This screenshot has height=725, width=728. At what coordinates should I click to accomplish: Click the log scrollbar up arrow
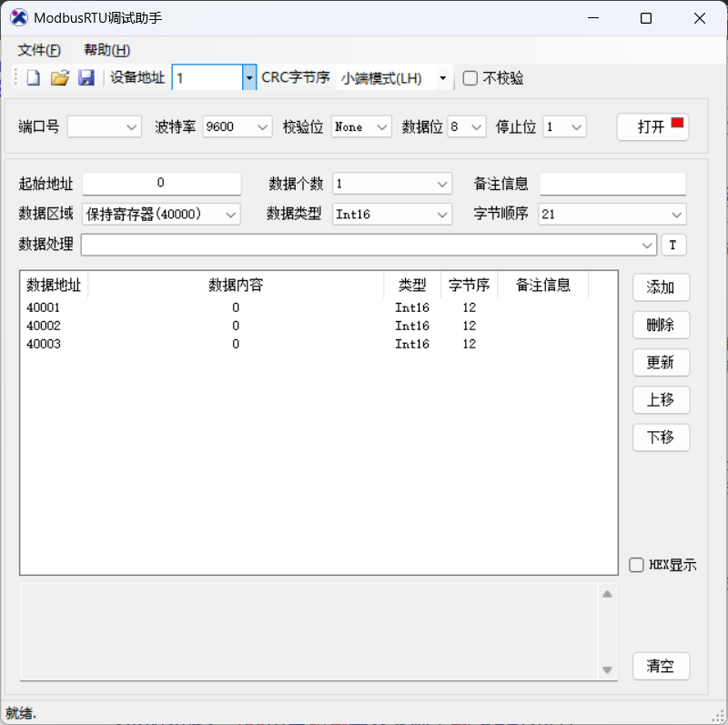point(607,595)
